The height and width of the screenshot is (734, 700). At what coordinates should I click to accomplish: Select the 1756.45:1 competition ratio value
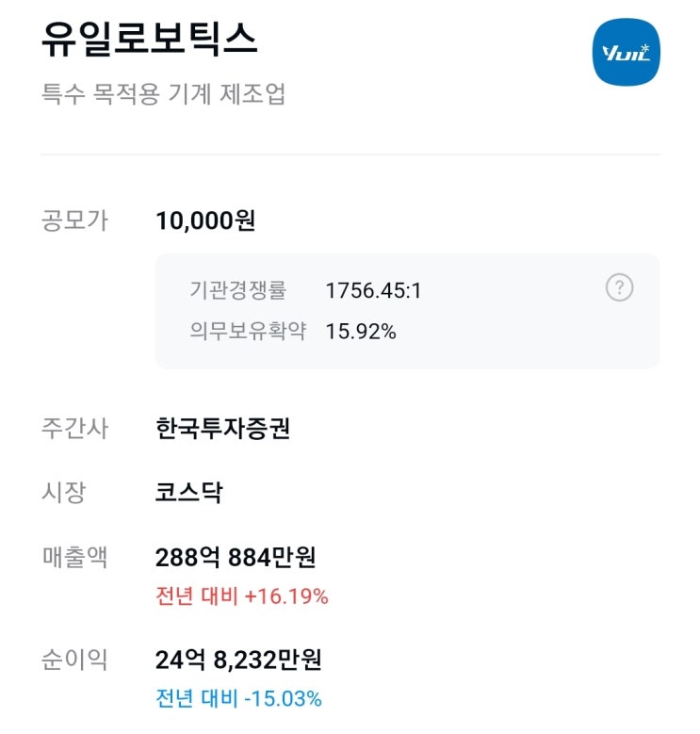pos(373,290)
